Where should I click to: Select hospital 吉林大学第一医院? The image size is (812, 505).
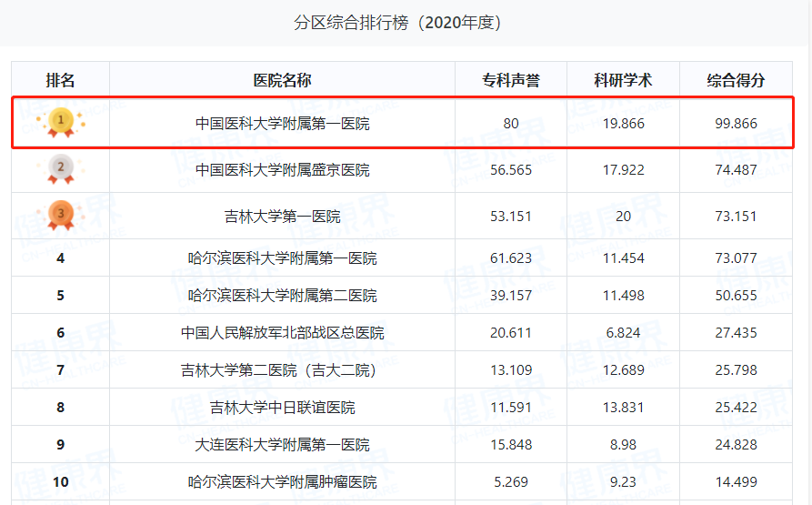click(x=282, y=217)
